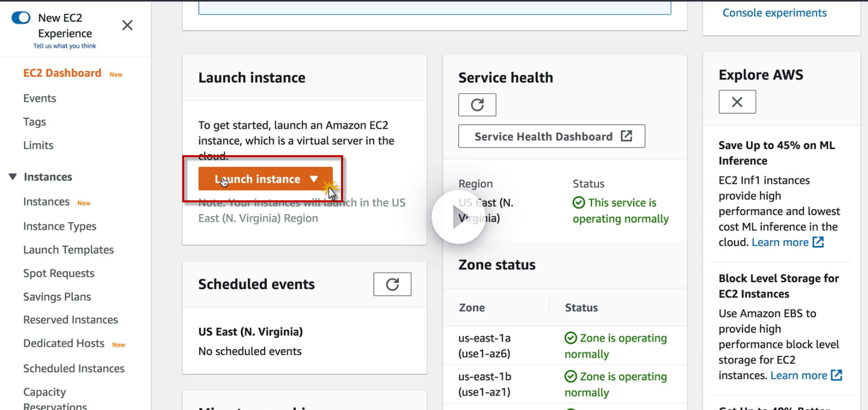Open Instance Types in the sidebar

(60, 226)
